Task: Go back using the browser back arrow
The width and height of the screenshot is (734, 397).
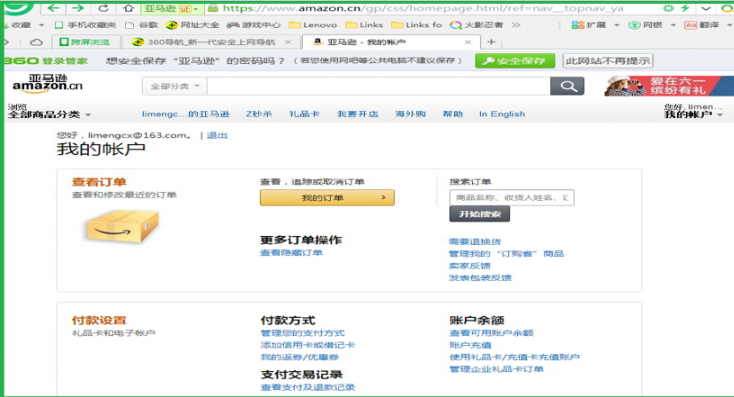Action: 53,8
